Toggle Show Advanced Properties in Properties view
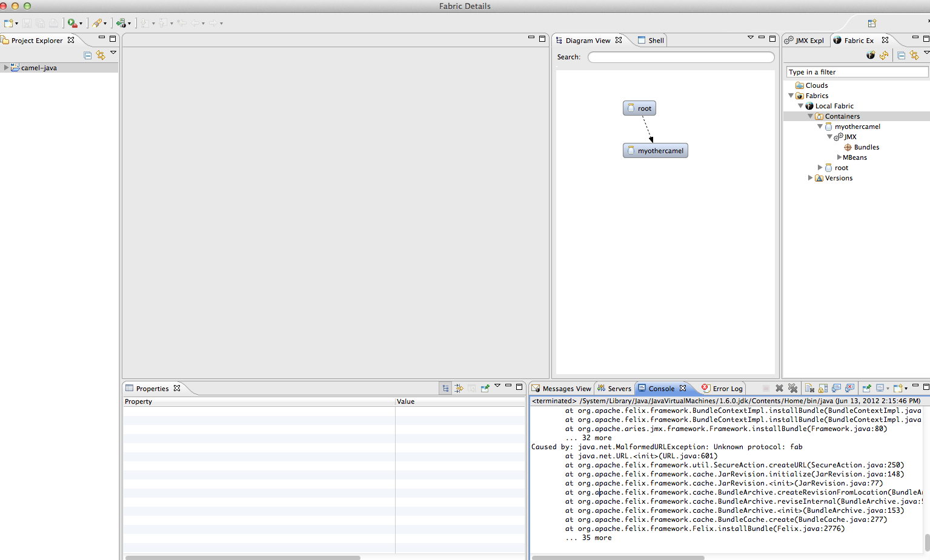930x560 pixels. 459,389
